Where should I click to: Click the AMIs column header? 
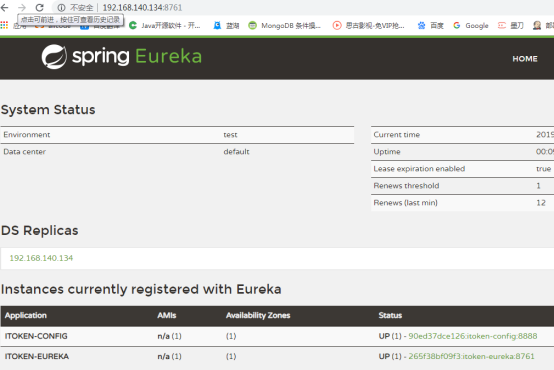[x=167, y=315]
